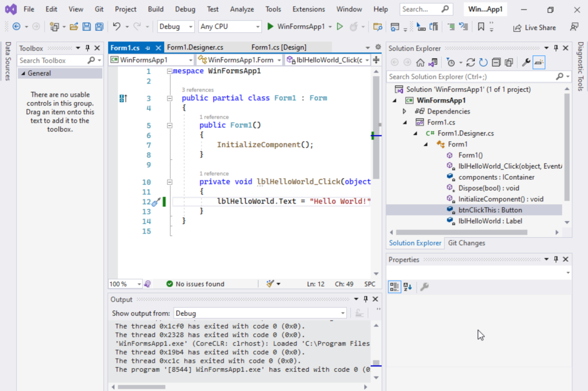Toggle auto-hide pin on Toolbox panel
Viewport: 588px width, 391px height.
click(x=87, y=48)
